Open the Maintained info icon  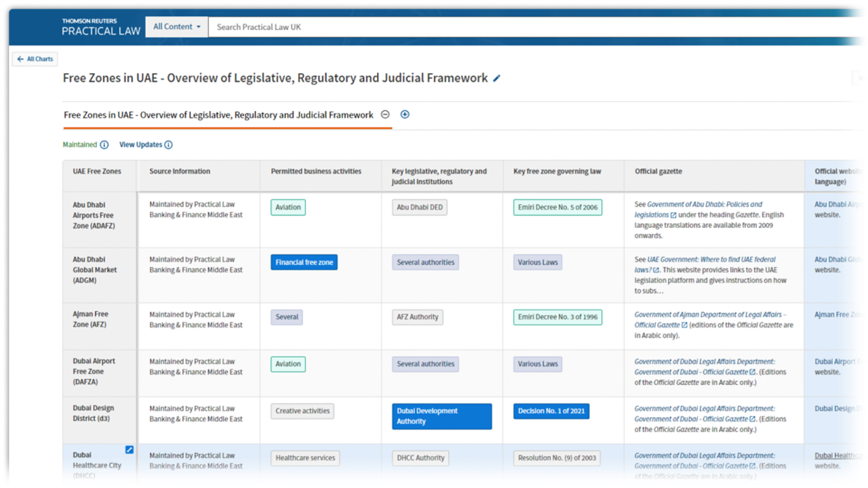coord(104,145)
